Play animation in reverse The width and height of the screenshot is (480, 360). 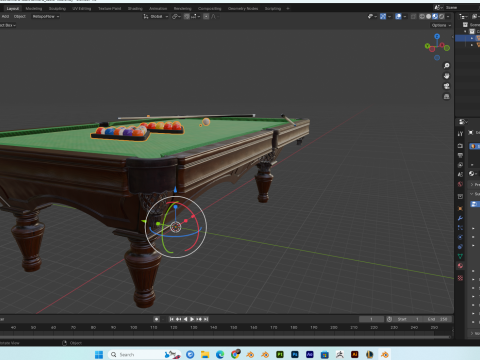(185, 319)
